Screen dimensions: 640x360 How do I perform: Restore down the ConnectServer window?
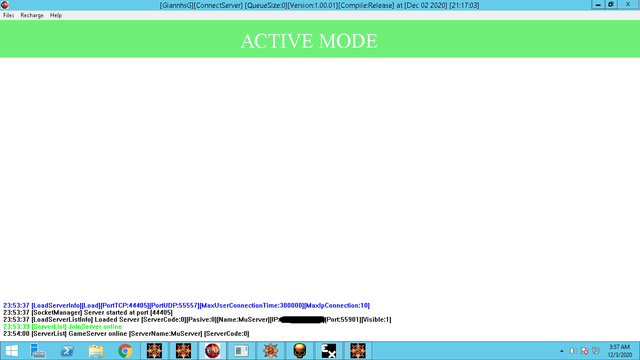click(x=611, y=4)
